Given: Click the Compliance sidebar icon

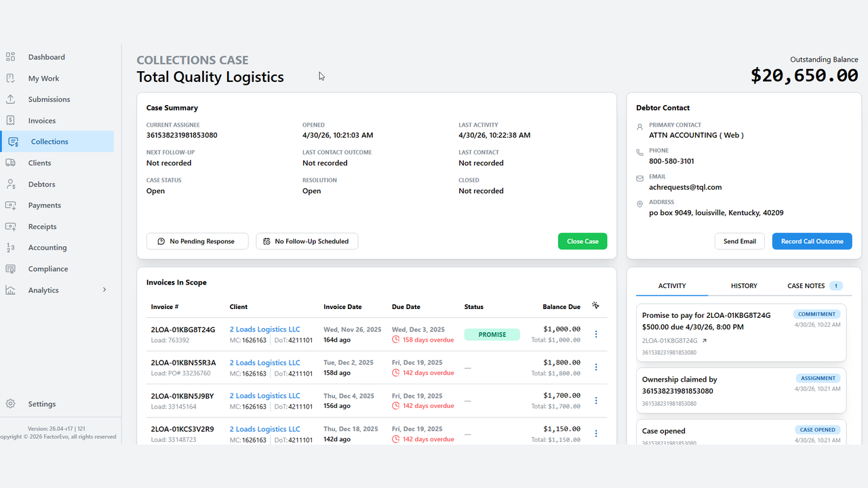Looking at the screenshot, I should (x=10, y=268).
